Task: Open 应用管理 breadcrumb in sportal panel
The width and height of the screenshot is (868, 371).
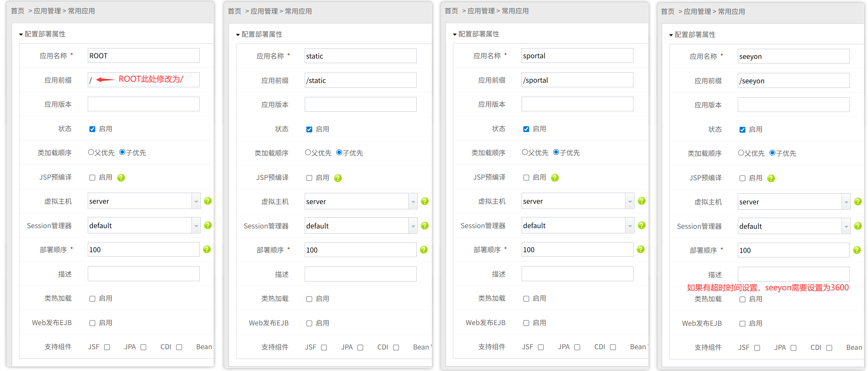Action: tap(482, 11)
